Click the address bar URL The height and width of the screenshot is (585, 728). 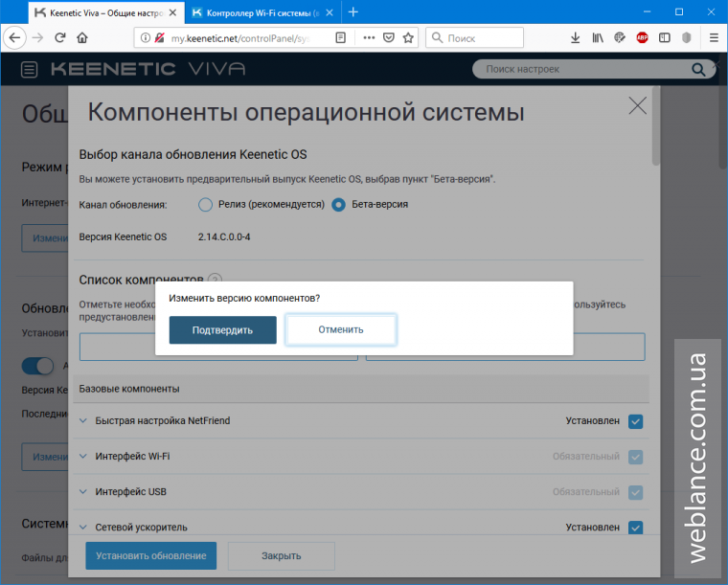[239, 38]
